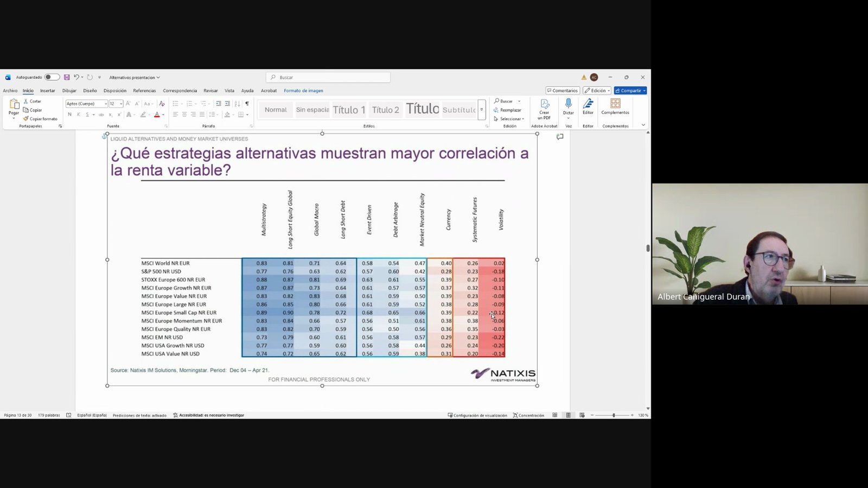Center-align the paragraph

tap(184, 115)
